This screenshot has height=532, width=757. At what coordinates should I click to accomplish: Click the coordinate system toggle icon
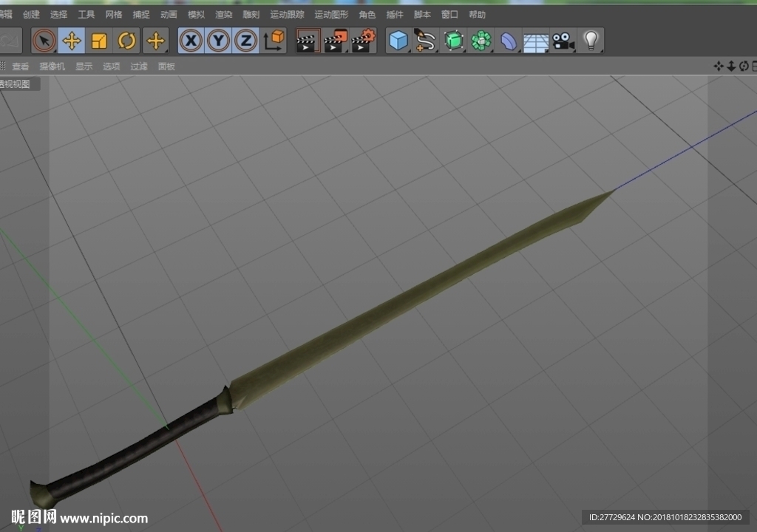(x=274, y=41)
